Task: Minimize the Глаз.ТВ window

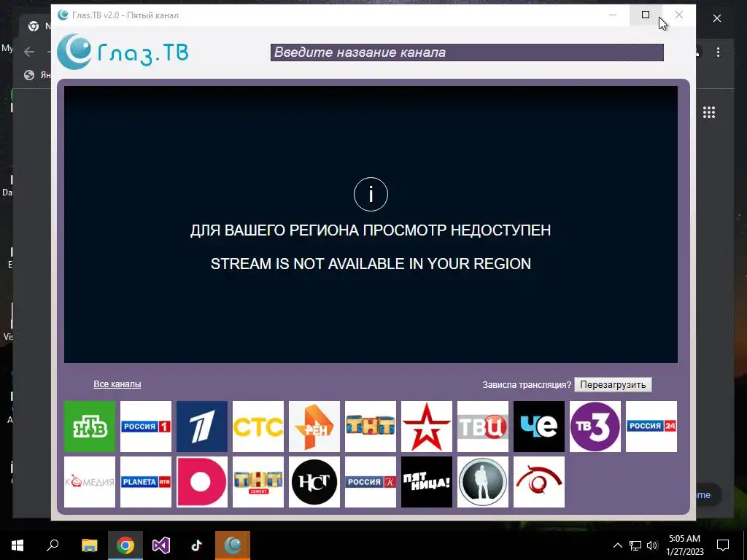Action: pyautogui.click(x=613, y=15)
